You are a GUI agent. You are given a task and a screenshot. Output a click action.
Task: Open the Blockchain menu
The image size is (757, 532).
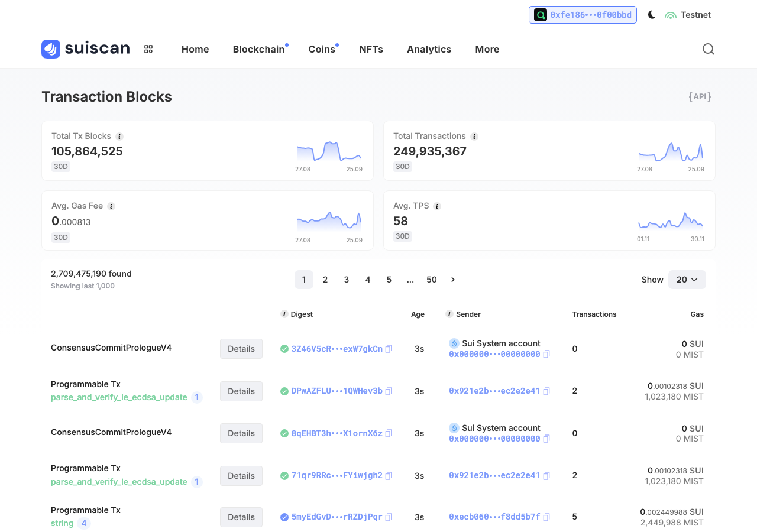point(258,49)
